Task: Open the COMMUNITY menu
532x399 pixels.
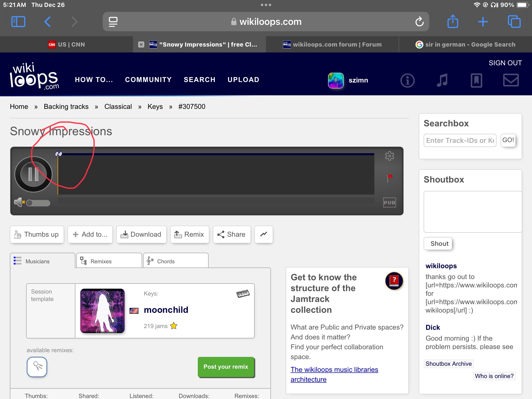Action: click(148, 80)
